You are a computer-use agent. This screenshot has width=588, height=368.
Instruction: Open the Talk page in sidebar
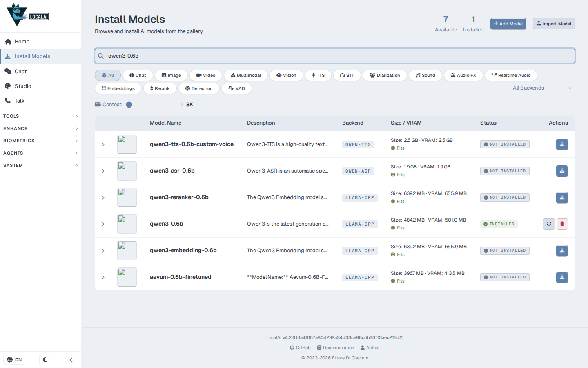point(41,101)
